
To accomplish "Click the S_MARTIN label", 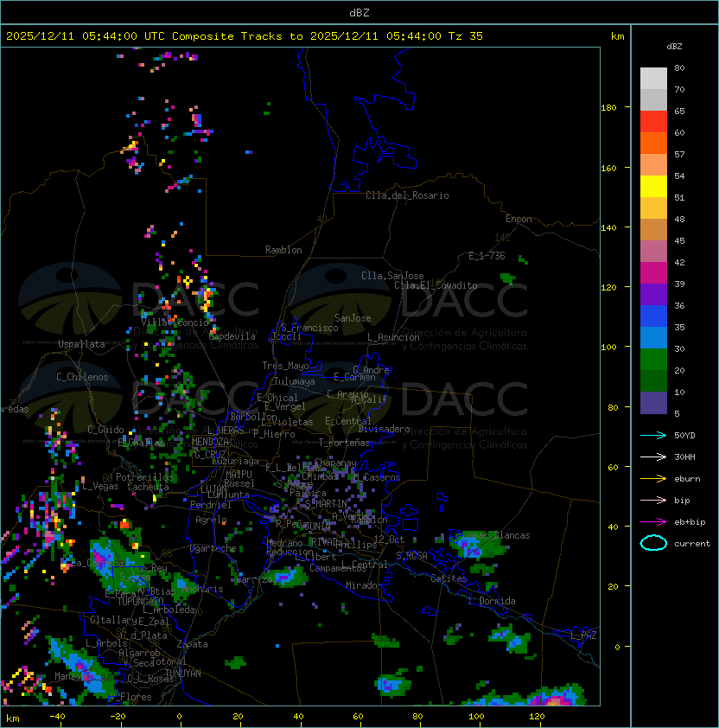I will [x=327, y=504].
